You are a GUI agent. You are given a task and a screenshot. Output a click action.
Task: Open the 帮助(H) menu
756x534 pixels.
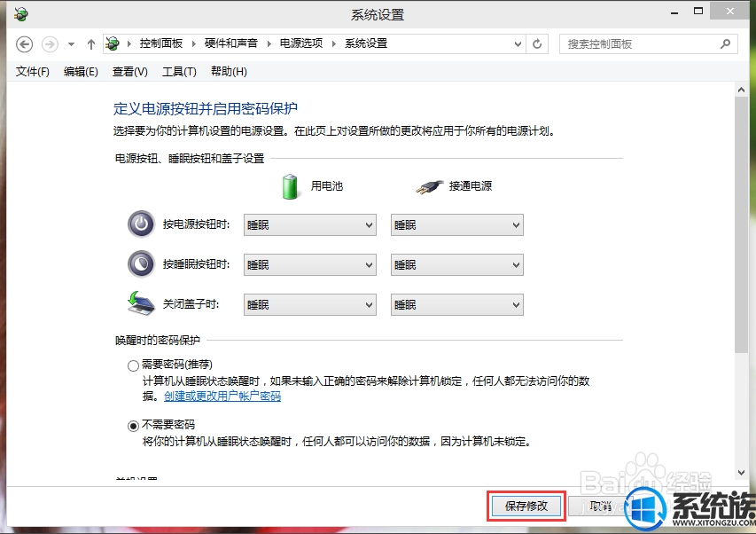[229, 72]
